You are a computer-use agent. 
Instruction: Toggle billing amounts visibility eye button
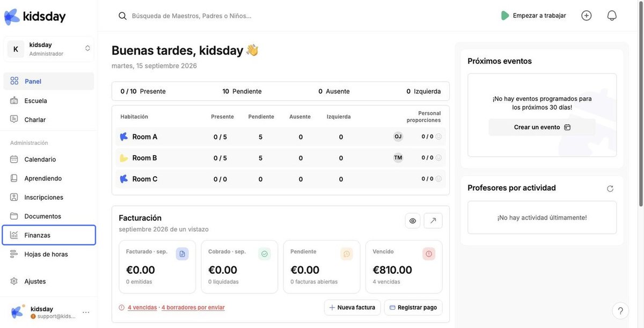click(x=413, y=221)
